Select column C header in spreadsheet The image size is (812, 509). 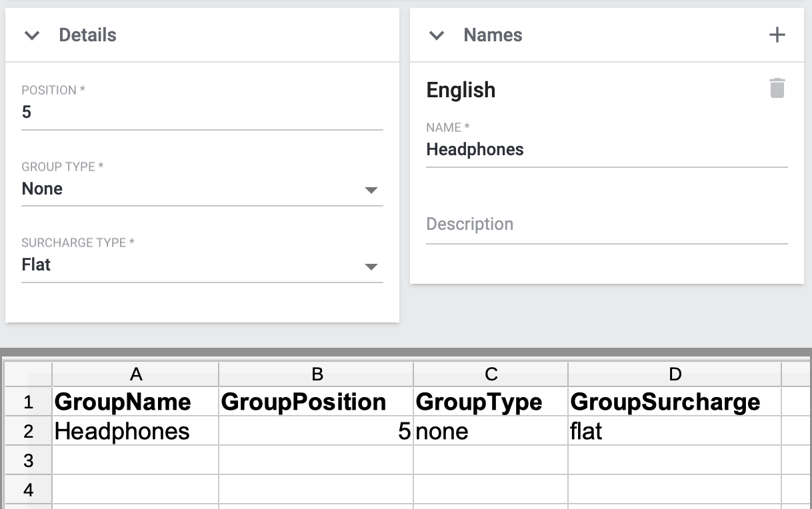[491, 374]
